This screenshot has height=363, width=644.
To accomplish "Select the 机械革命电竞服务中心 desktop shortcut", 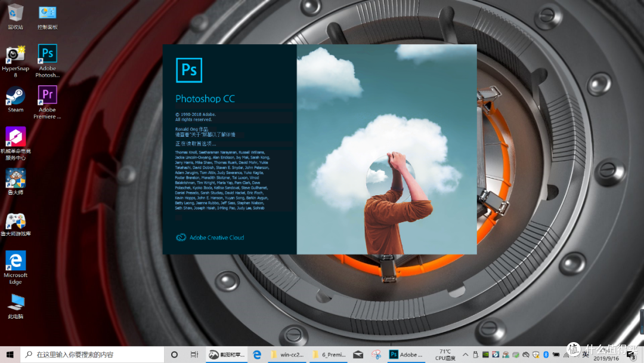I will coord(16,143).
